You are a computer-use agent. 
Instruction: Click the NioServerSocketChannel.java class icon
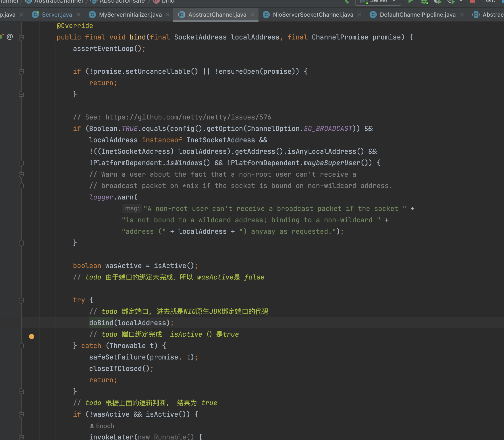coord(266,15)
